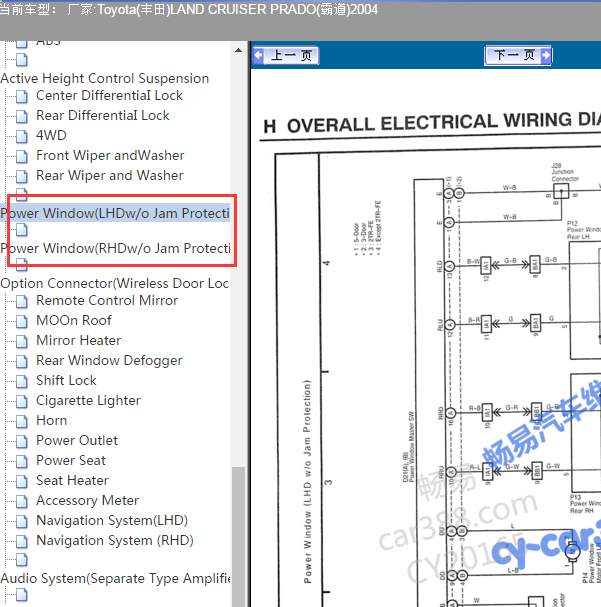Click document icon beside Power Outlet
Viewport: 601px width, 607px height.
tap(22, 441)
